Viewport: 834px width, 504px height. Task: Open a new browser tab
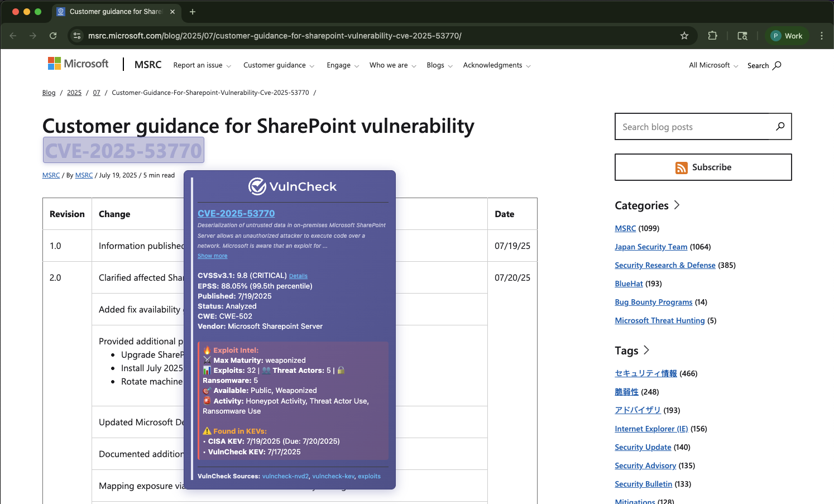point(193,12)
